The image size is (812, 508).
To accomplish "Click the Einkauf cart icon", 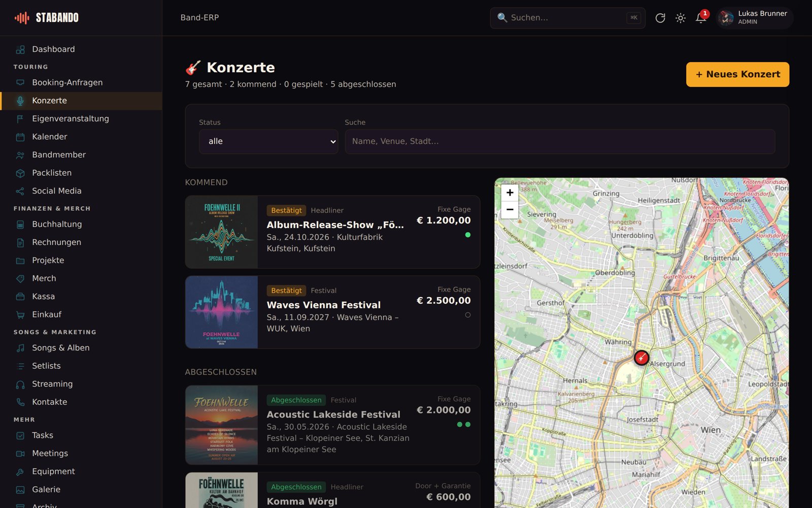I will pos(20,314).
